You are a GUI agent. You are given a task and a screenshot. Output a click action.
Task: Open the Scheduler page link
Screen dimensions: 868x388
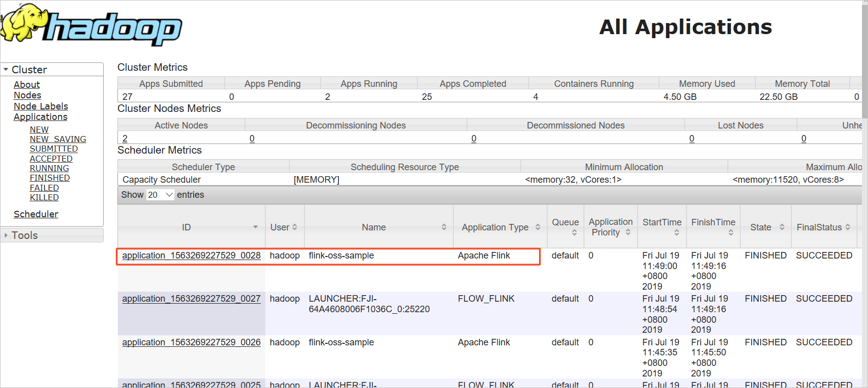(36, 214)
